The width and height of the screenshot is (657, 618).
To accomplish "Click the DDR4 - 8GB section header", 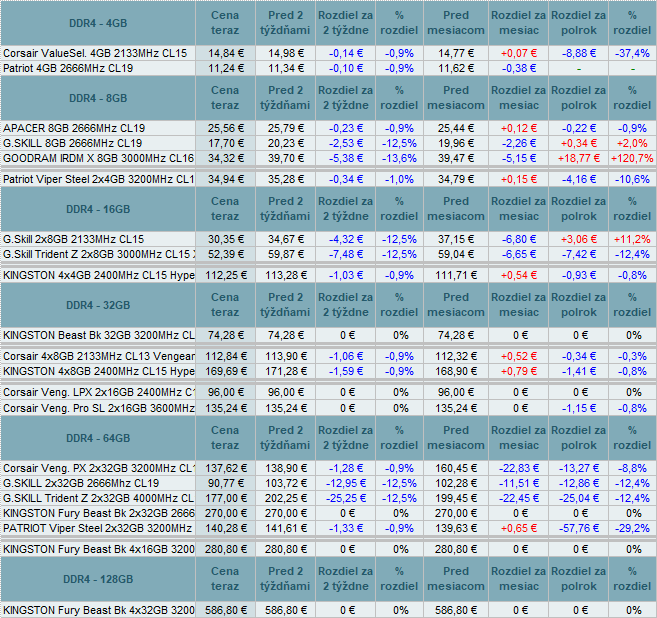I will coord(98,98).
